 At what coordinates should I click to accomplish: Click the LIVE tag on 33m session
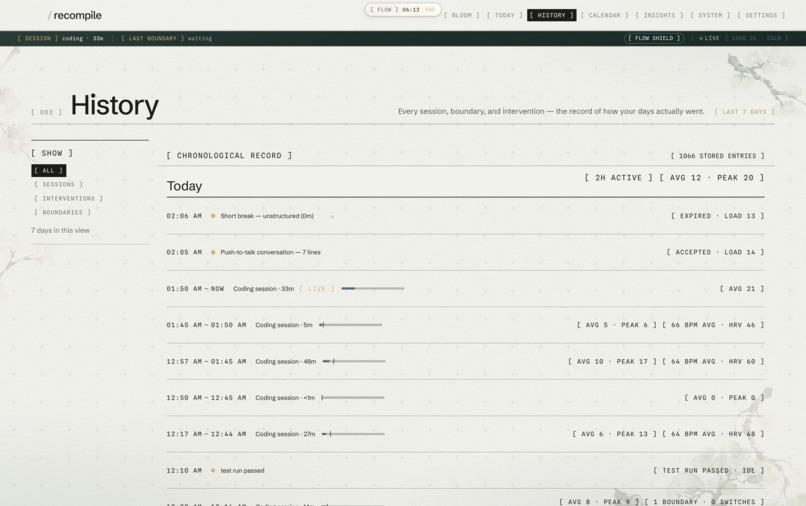click(x=317, y=288)
